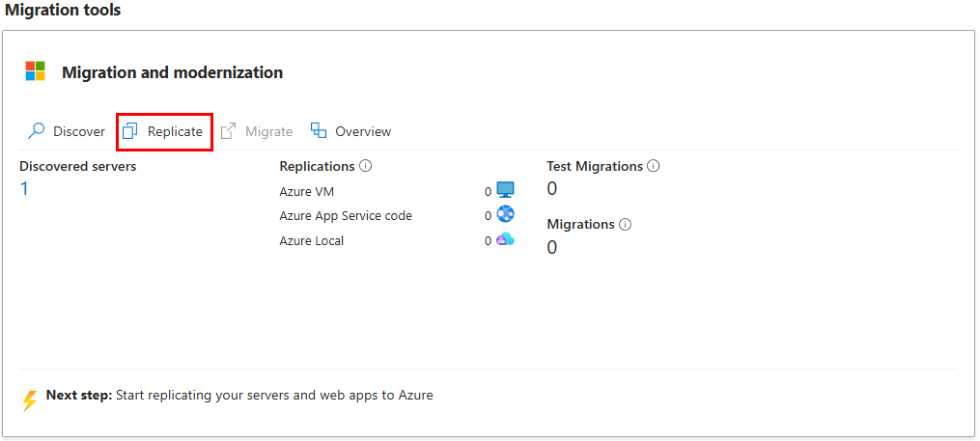
Task: Click the Azure Local cloud icon
Action: click(x=505, y=239)
